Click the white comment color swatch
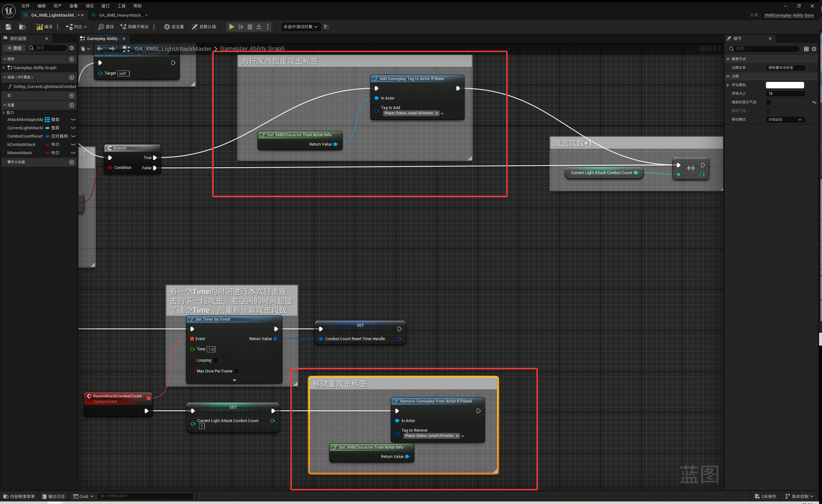This screenshot has width=822, height=504. click(x=784, y=85)
